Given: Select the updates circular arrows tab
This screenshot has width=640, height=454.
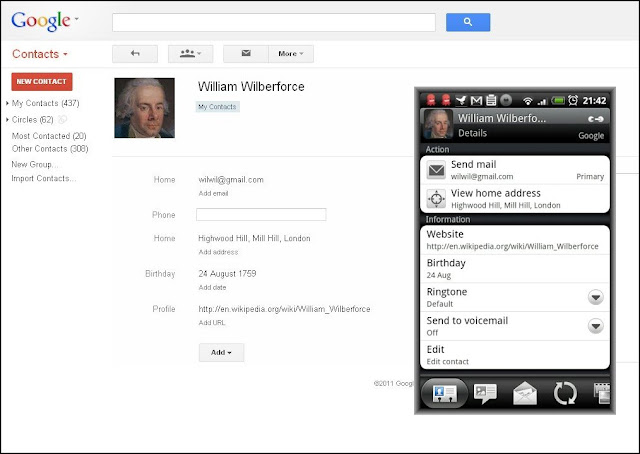Looking at the screenshot, I should point(565,393).
